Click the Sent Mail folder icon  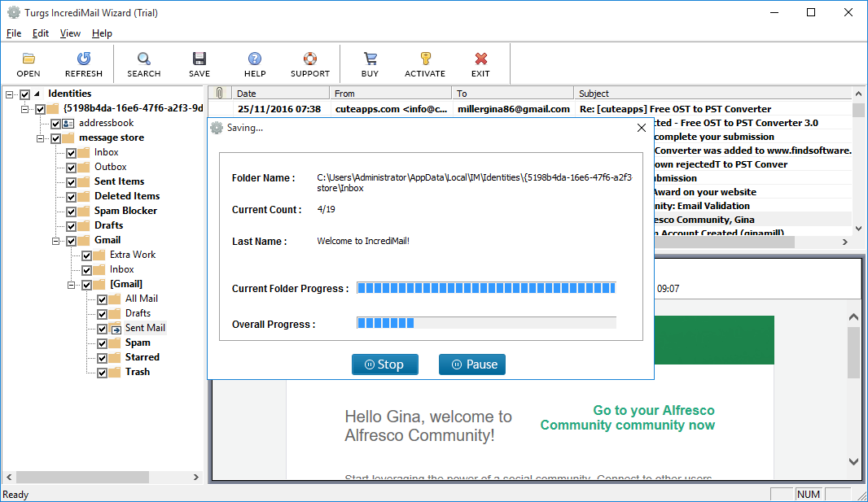[x=115, y=329]
